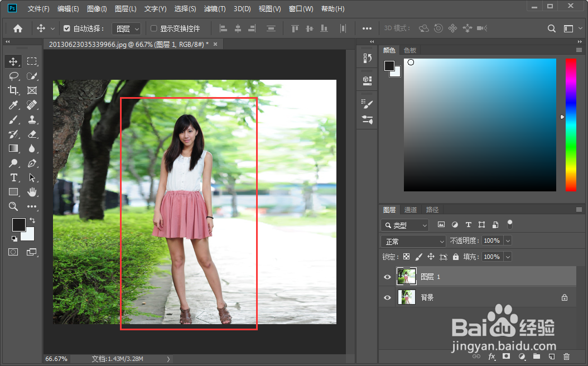Open the 滤镜(T) menu
Viewport: 588px width, 366px height.
pyautogui.click(x=215, y=8)
